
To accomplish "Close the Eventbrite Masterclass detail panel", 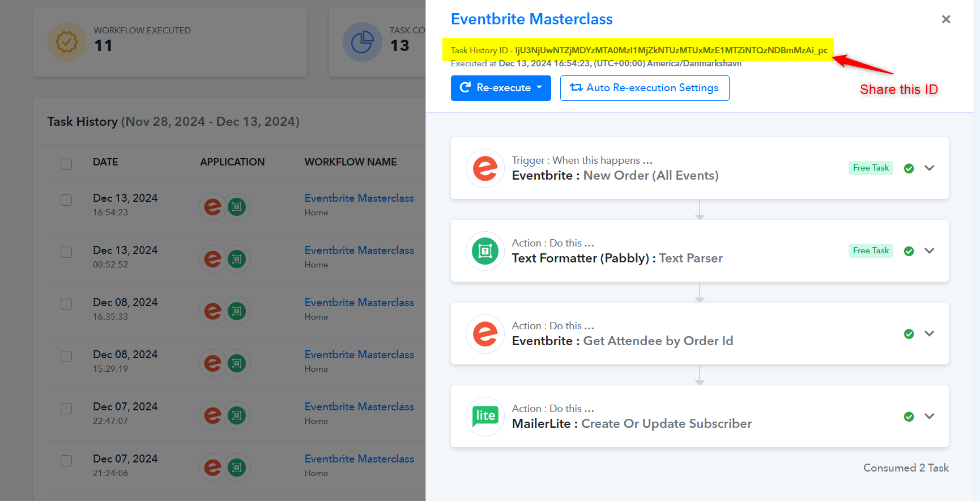I will point(946,19).
